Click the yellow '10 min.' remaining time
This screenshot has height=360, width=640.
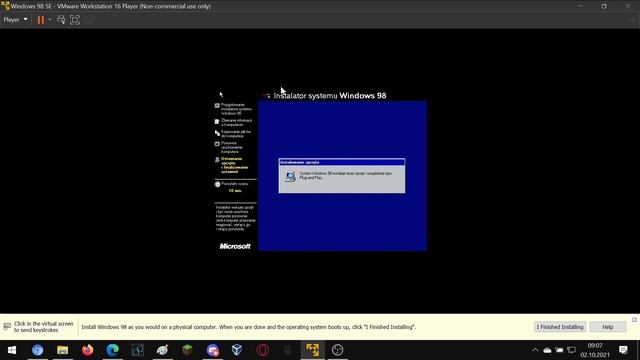pyautogui.click(x=235, y=191)
